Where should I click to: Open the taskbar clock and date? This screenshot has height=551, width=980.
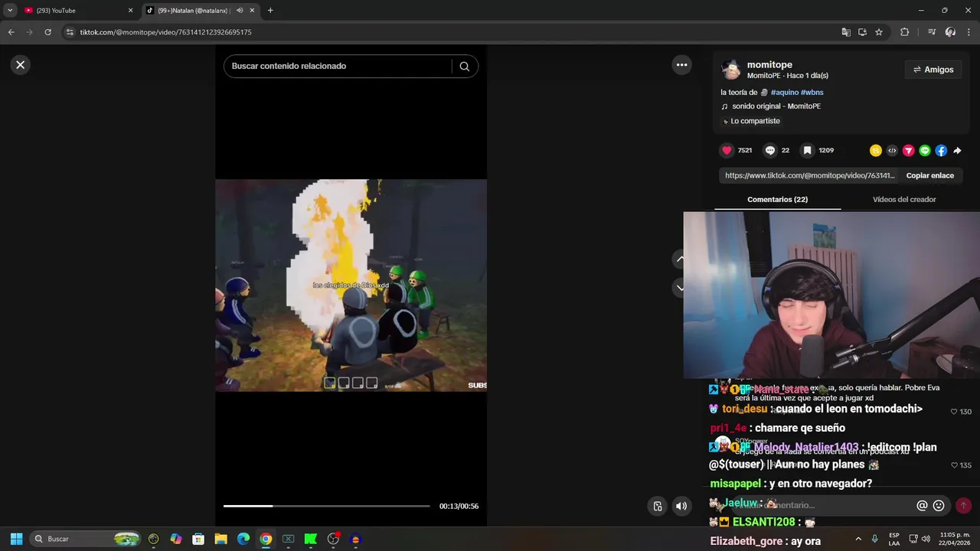pos(955,539)
